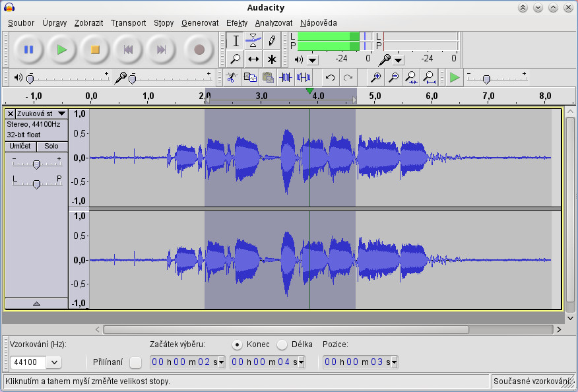Screen dimensions: 578x392
Task: Start playback with the green Play button
Action: pos(62,49)
